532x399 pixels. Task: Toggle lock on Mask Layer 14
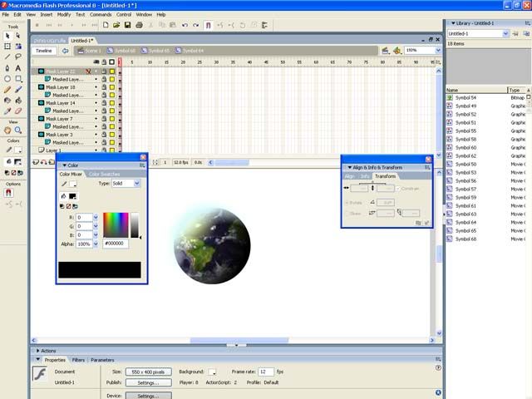[x=104, y=103]
